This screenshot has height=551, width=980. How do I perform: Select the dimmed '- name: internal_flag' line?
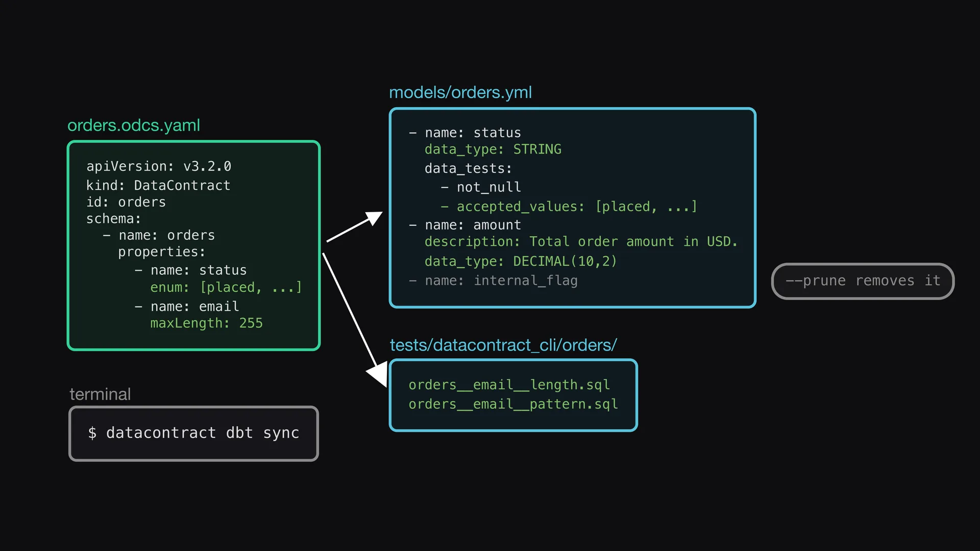(493, 281)
